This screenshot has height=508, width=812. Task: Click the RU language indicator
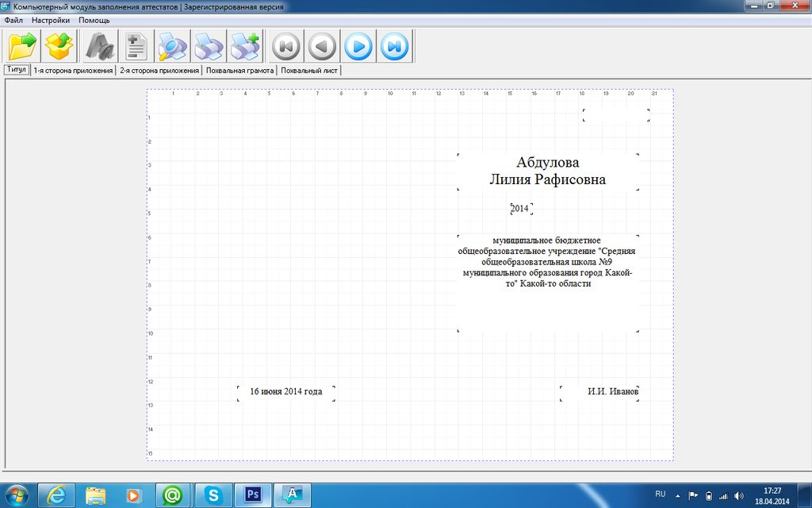661,494
